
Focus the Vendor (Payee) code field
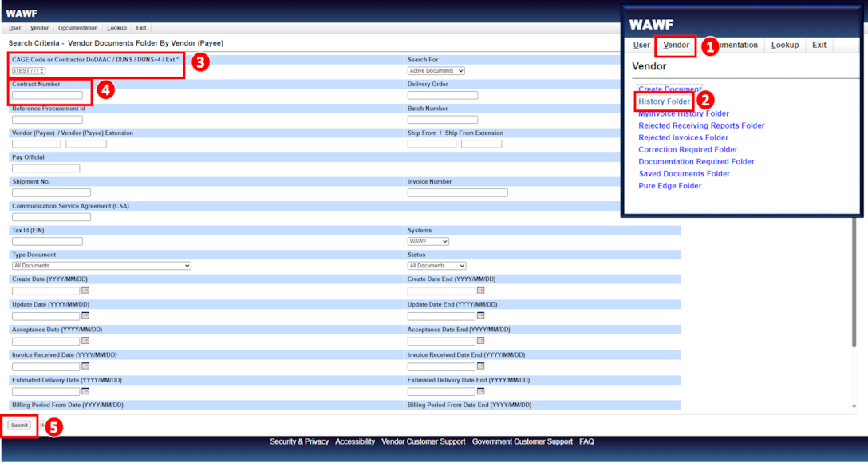pyautogui.click(x=37, y=144)
